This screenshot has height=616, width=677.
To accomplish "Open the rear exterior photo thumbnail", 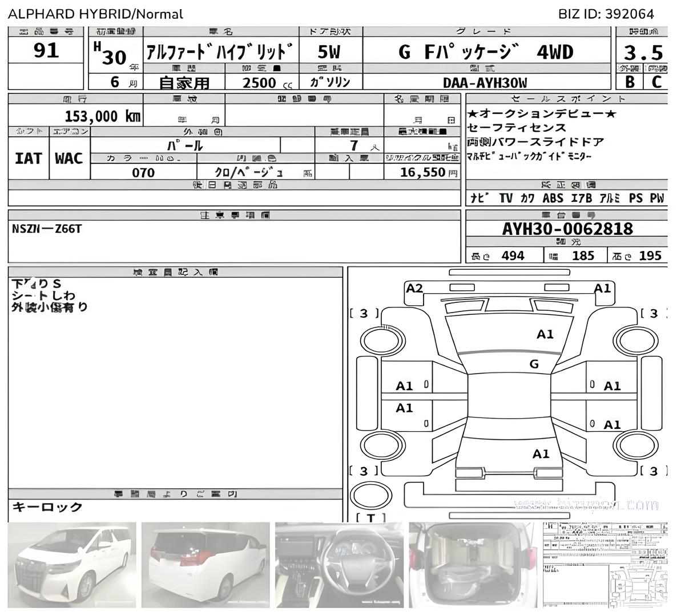I will coord(205,566).
